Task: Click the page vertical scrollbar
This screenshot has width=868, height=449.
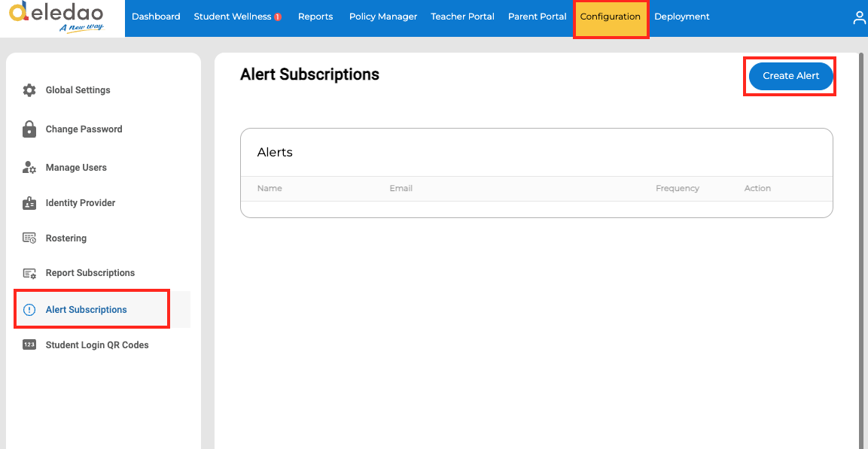Action: [861, 249]
